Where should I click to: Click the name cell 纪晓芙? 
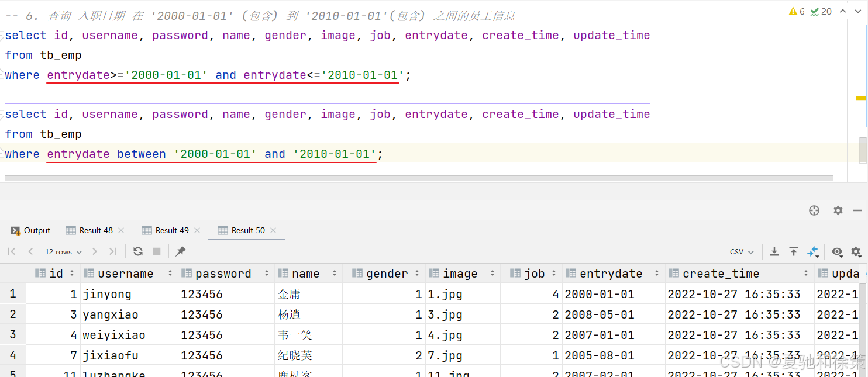tap(308, 355)
